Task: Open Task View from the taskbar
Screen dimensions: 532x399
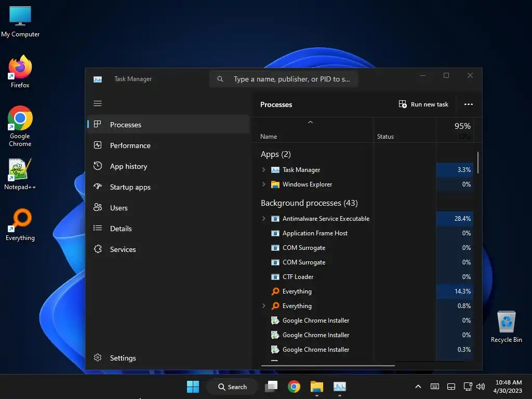Action: [271, 387]
